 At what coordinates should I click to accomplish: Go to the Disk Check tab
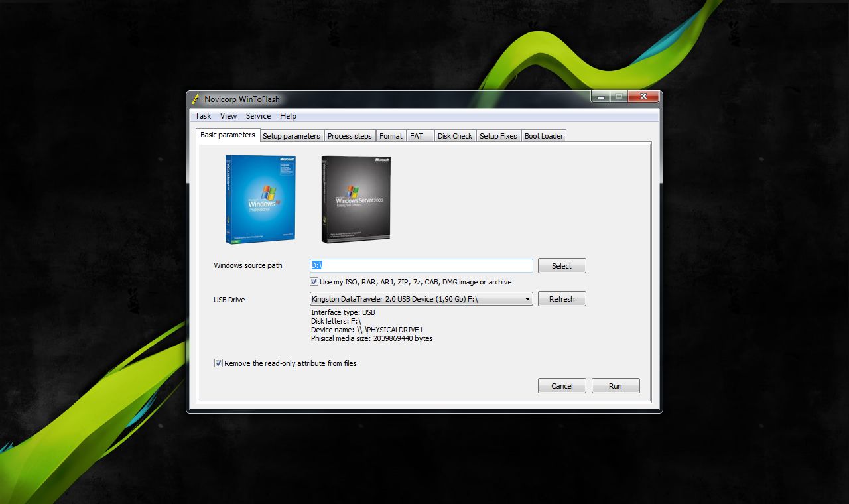(455, 136)
